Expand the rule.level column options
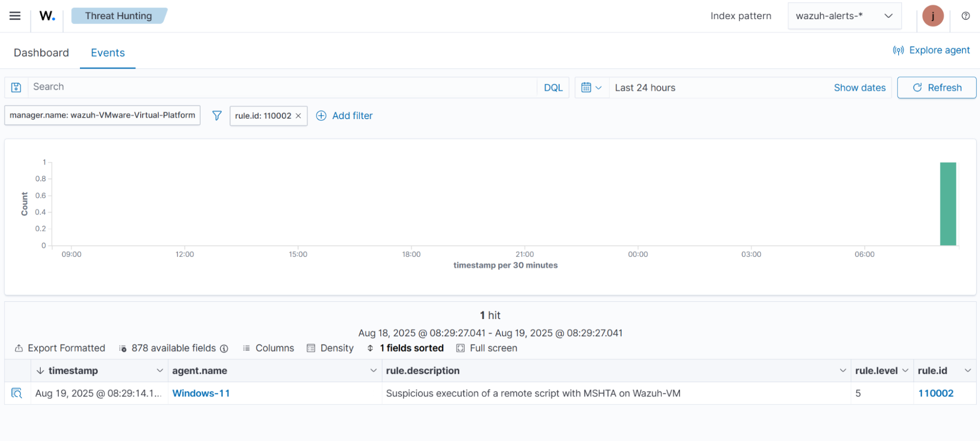The height and width of the screenshot is (441, 980). [x=905, y=370]
